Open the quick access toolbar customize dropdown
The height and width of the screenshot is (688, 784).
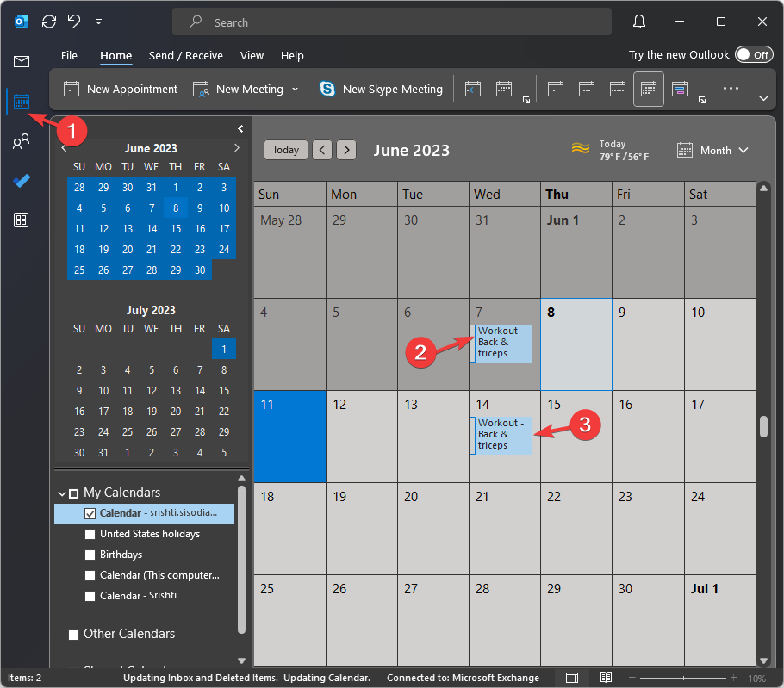98,22
